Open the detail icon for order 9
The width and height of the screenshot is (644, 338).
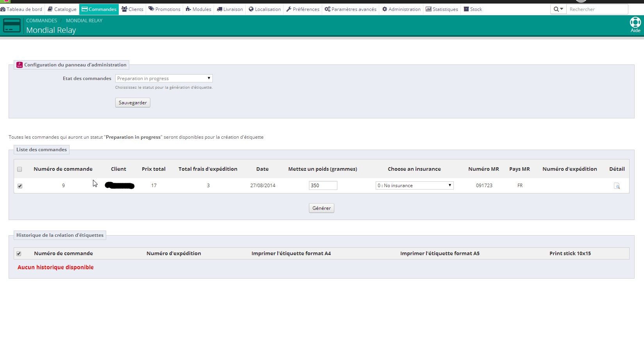tap(617, 186)
